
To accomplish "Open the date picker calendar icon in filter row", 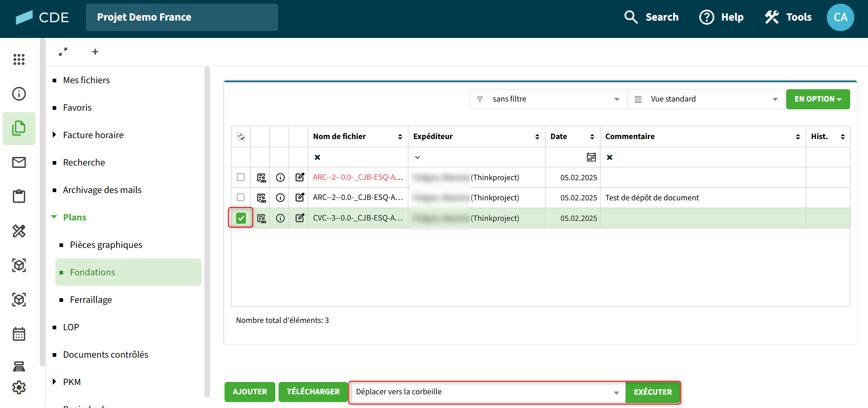I will (x=591, y=157).
